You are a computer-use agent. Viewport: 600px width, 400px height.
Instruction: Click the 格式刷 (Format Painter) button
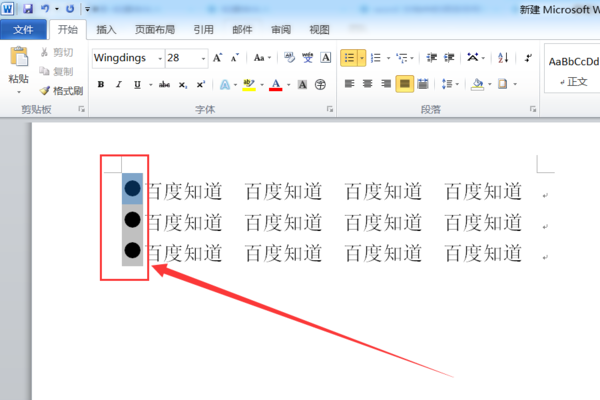tap(61, 91)
